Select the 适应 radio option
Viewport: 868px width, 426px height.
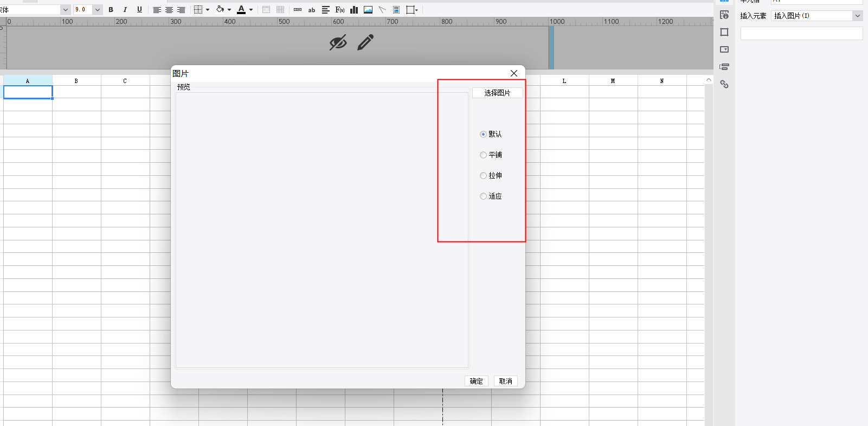(483, 196)
